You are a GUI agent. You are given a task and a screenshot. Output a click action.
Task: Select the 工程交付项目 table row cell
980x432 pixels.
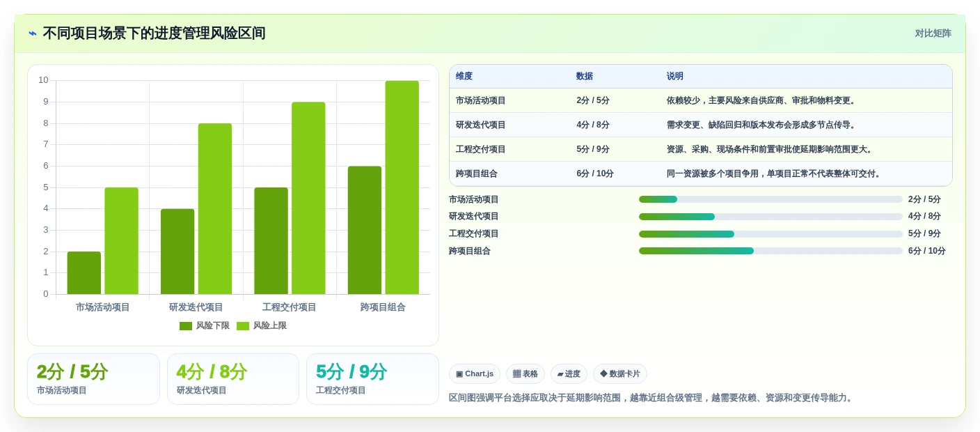coord(481,149)
